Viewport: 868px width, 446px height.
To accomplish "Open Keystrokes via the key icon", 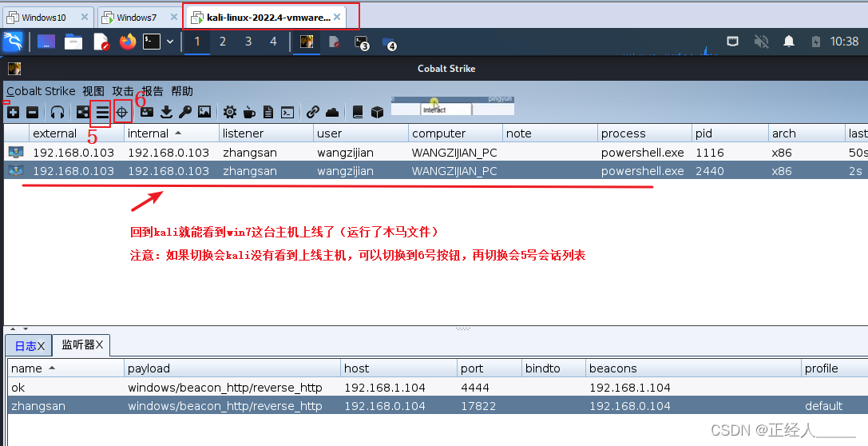I will coord(185,113).
